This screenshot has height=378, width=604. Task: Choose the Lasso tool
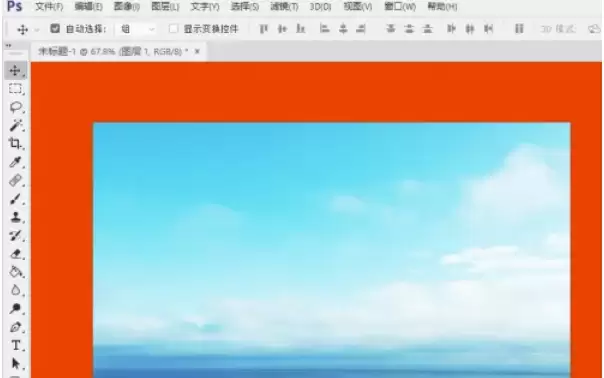pyautogui.click(x=15, y=107)
